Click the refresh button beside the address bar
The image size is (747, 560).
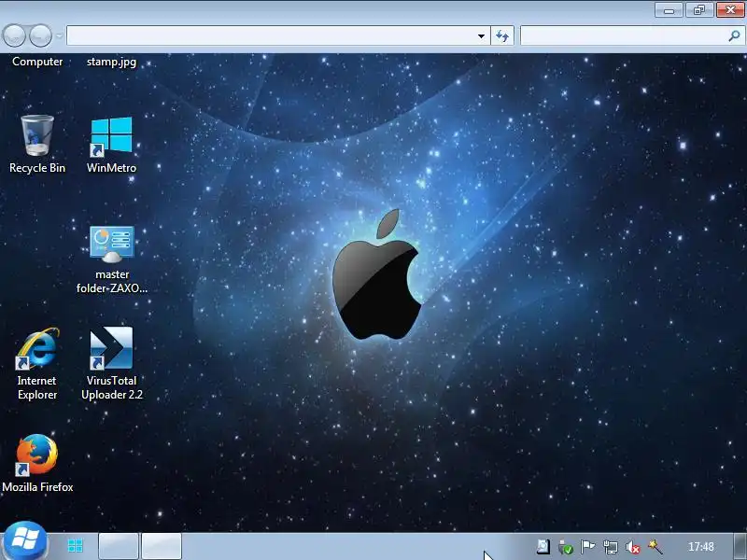tap(502, 35)
